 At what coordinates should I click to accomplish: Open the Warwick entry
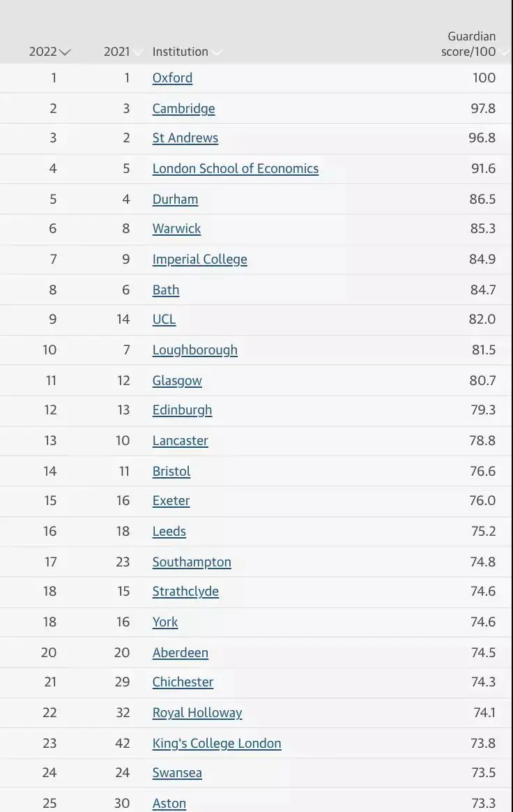click(x=176, y=229)
